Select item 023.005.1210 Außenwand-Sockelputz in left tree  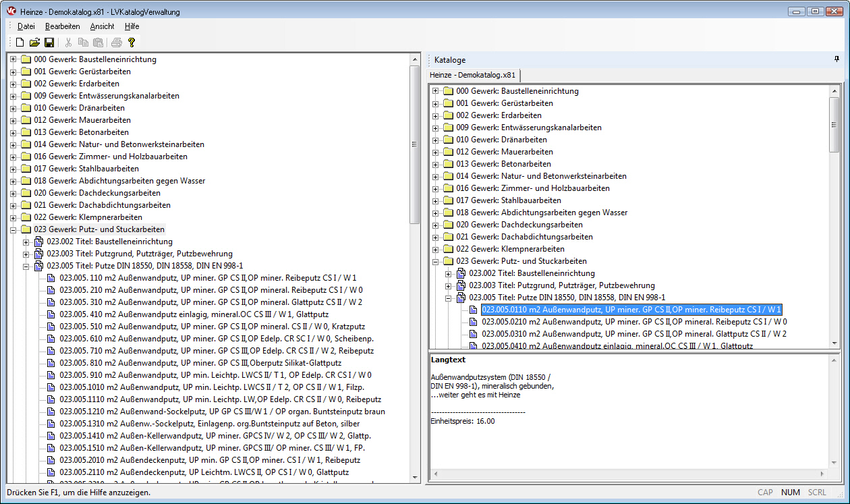coord(223,412)
